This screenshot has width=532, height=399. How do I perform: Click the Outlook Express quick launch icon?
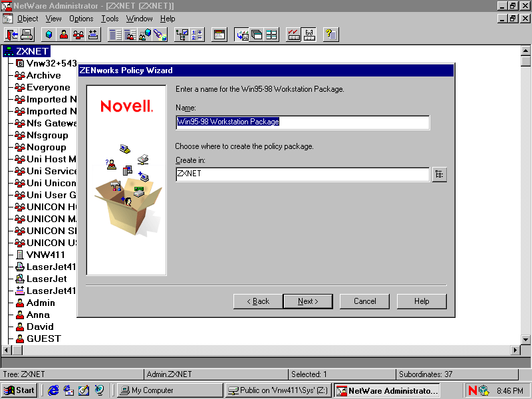pyautogui.click(x=69, y=390)
